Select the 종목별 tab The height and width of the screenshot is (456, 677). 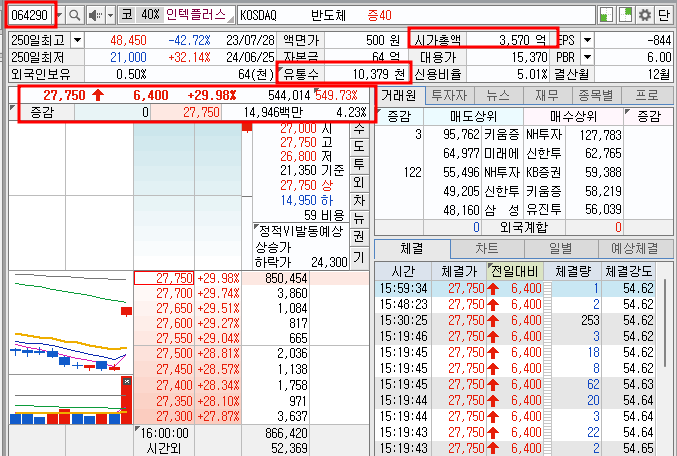coord(597,95)
